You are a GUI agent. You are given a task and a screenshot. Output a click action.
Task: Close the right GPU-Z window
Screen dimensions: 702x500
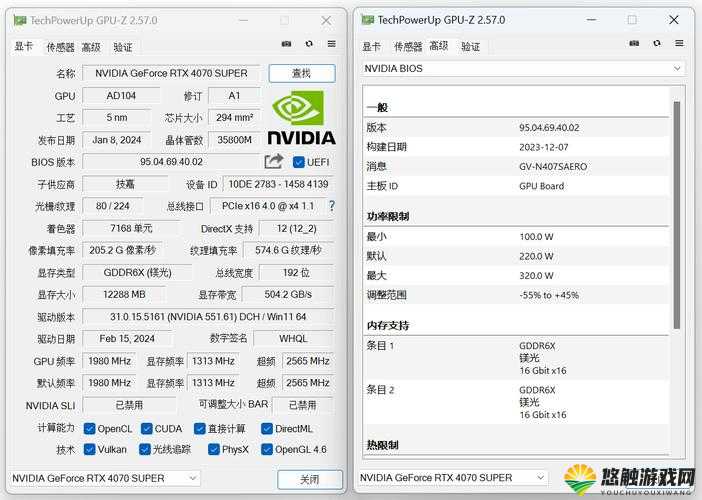click(x=674, y=20)
